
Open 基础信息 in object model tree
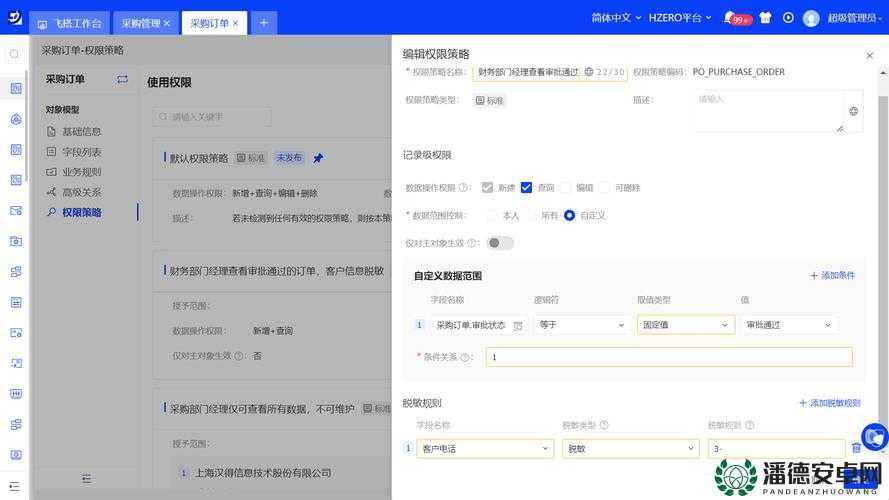82,132
